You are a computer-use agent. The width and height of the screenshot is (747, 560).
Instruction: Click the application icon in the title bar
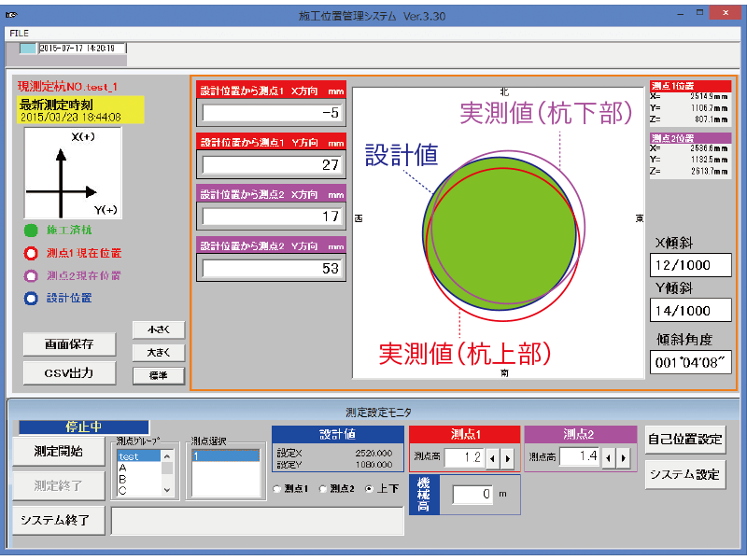click(x=11, y=15)
